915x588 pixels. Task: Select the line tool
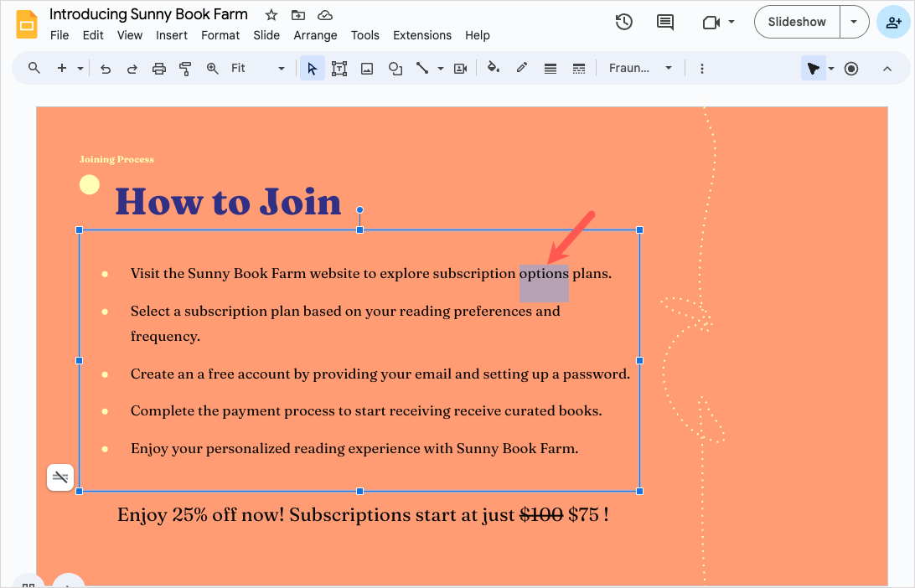[422, 68]
